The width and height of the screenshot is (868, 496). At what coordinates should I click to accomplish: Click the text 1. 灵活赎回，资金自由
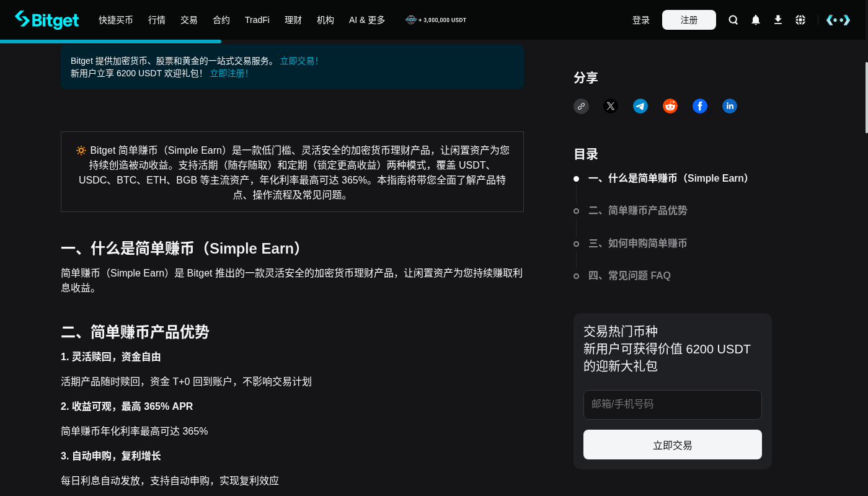pyautogui.click(x=111, y=357)
